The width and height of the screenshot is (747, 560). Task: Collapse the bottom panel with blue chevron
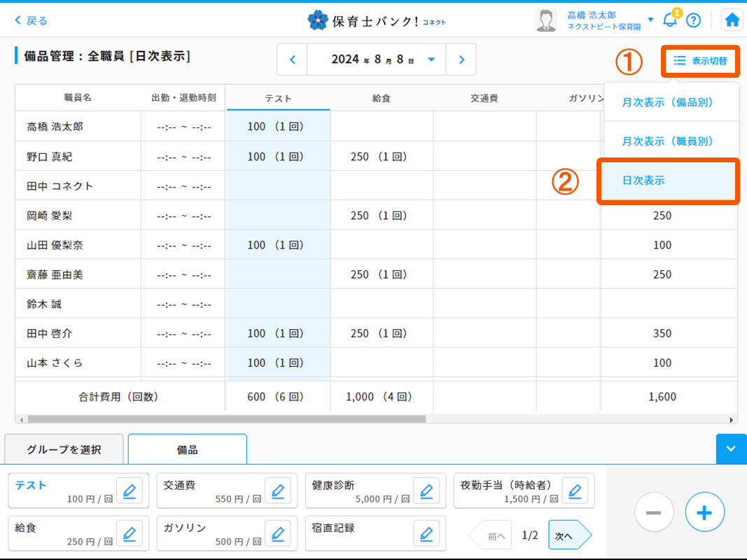coord(732,449)
